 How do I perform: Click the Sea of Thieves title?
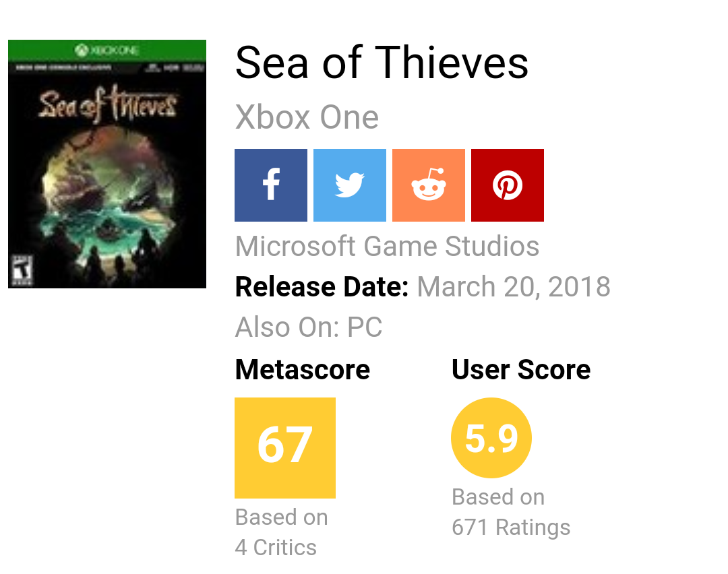382,63
